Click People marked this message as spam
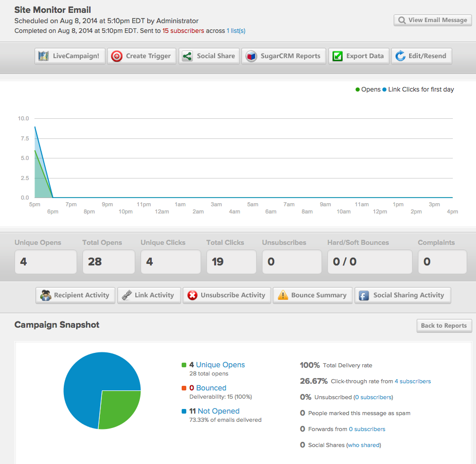This screenshot has height=464, width=476. pyautogui.click(x=359, y=413)
